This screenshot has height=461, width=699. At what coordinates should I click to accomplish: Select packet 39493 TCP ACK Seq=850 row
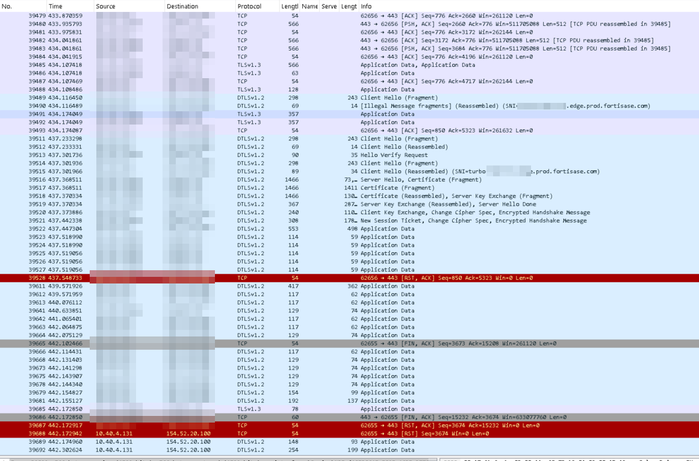(x=350, y=131)
